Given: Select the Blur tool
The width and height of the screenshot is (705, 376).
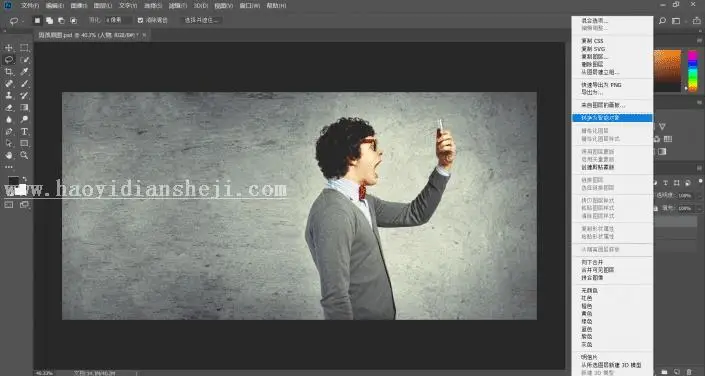Looking at the screenshot, I should pyautogui.click(x=9, y=119).
